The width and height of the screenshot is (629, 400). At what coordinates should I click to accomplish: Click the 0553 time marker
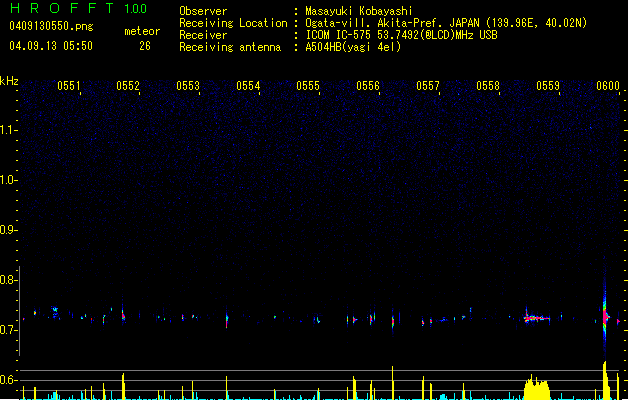[188, 86]
